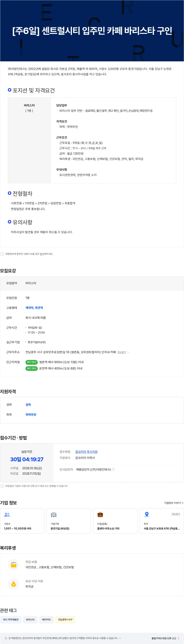This screenshot has height=644, width=184.
Task: Open 불법/허위/과장/오류 신고
Action: [x=164, y=638]
